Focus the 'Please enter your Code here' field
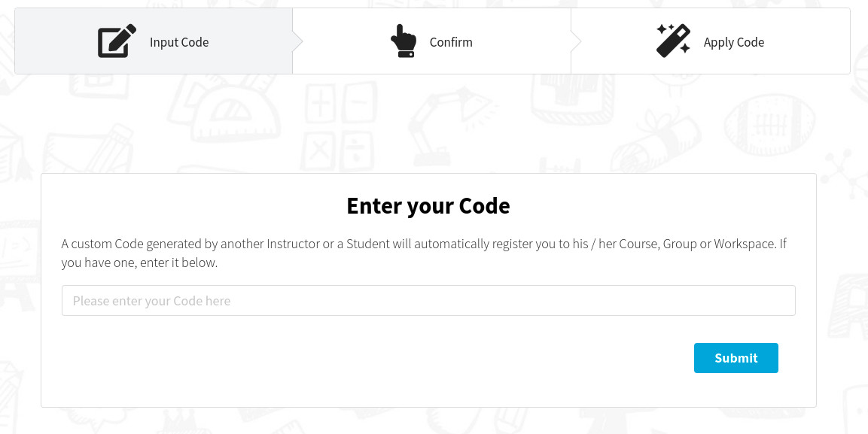868x434 pixels. [428, 301]
